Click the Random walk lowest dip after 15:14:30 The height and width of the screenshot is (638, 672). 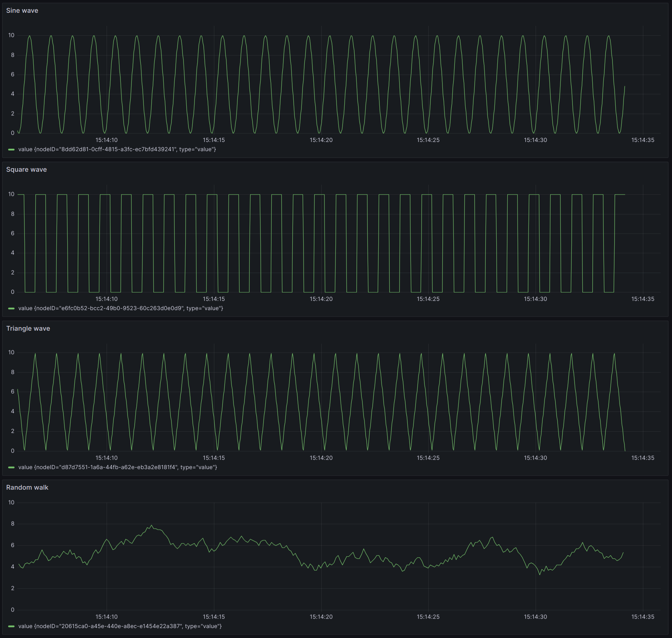point(540,574)
